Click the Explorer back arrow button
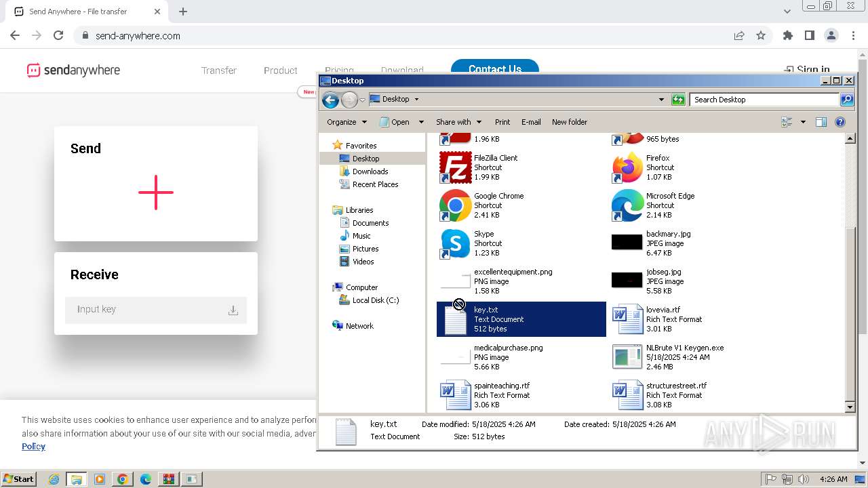Viewport: 868px width, 488px height. click(330, 100)
